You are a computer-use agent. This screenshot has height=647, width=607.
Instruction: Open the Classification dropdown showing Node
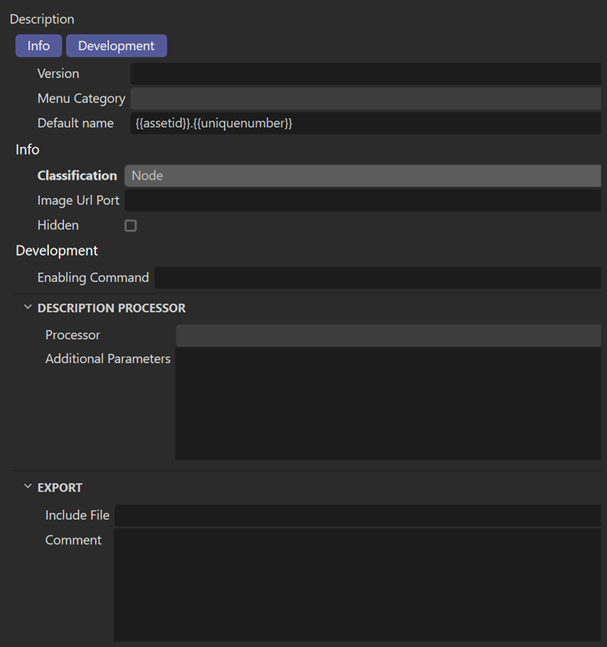tap(362, 176)
